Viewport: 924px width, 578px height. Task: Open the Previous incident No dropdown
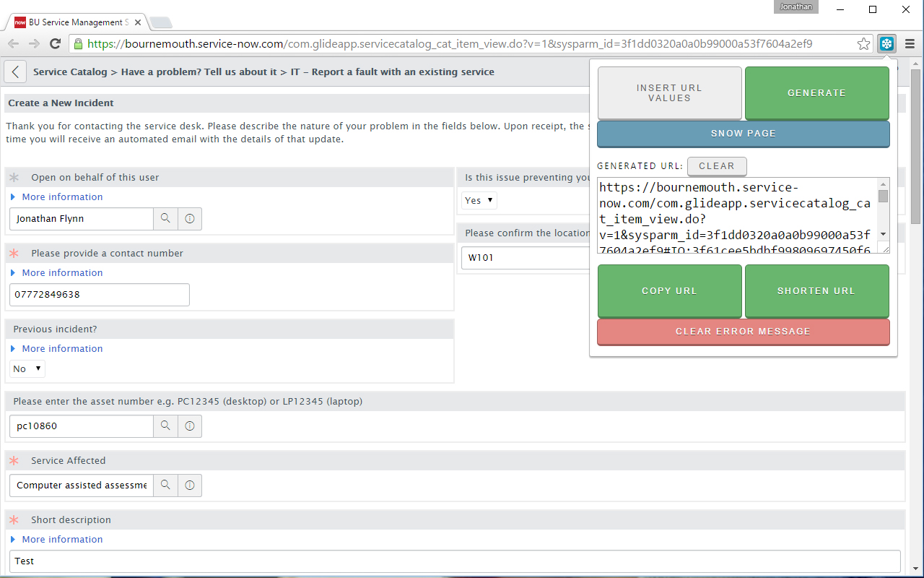27,368
